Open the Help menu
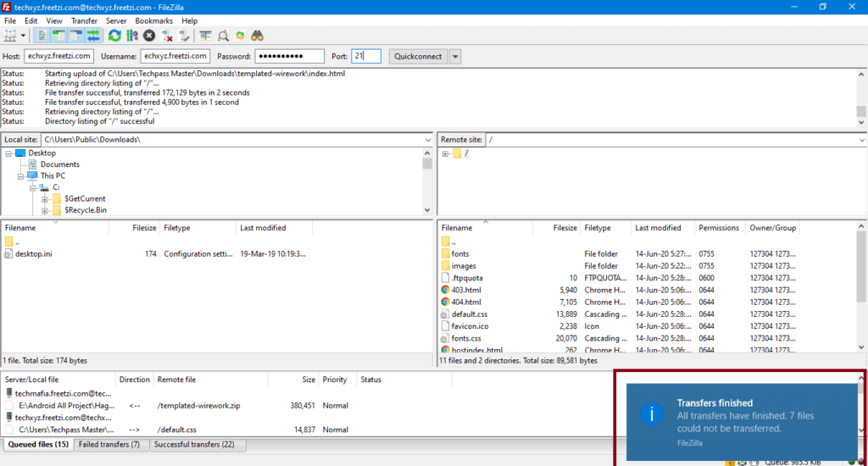The width and height of the screenshot is (868, 466). [189, 20]
